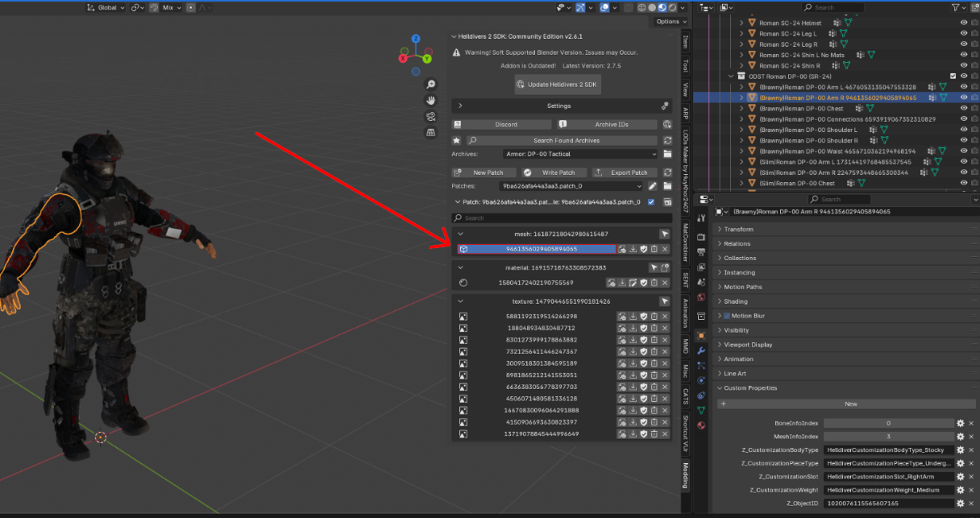Open the folder icon next to Archives dropdown
Viewport: 980px width, 518px height.
pos(667,154)
